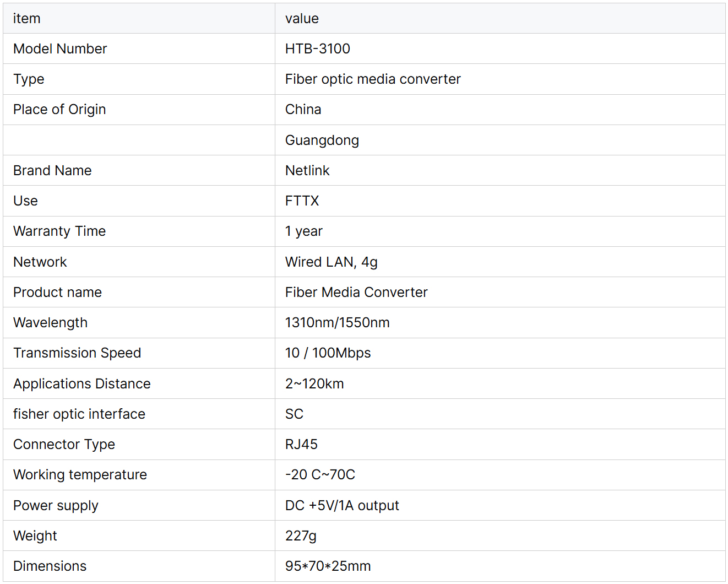The image size is (728, 584).
Task: Click the 'value' column header
Action: pos(302,19)
